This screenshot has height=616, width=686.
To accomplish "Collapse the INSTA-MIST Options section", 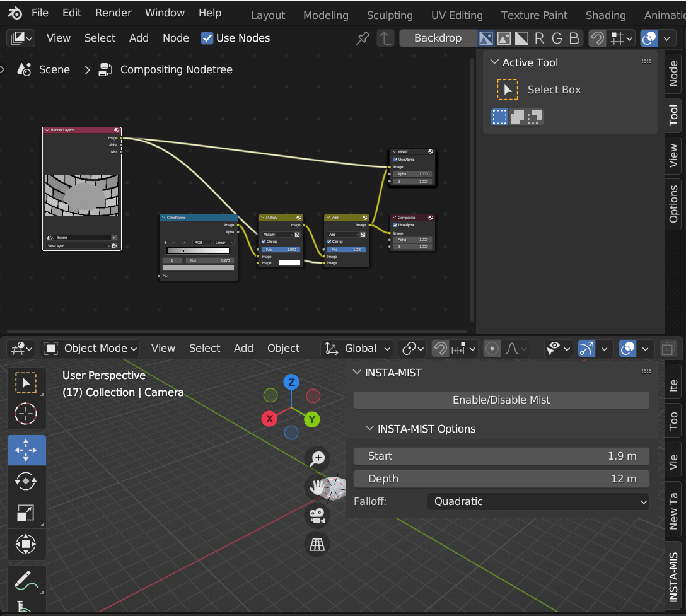I will 370,429.
